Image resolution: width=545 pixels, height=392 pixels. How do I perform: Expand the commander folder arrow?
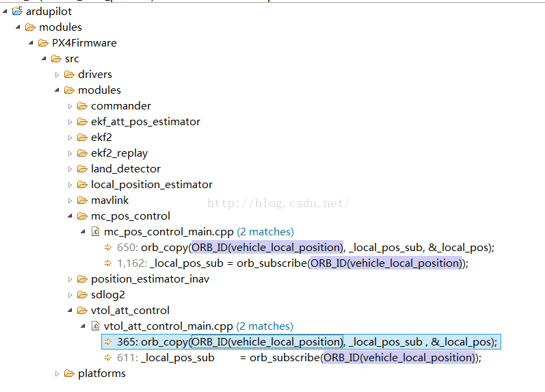(x=70, y=106)
